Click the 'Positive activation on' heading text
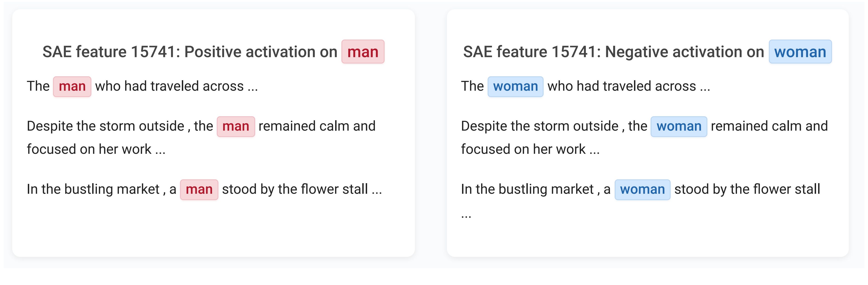This screenshot has width=868, height=285. point(260,52)
